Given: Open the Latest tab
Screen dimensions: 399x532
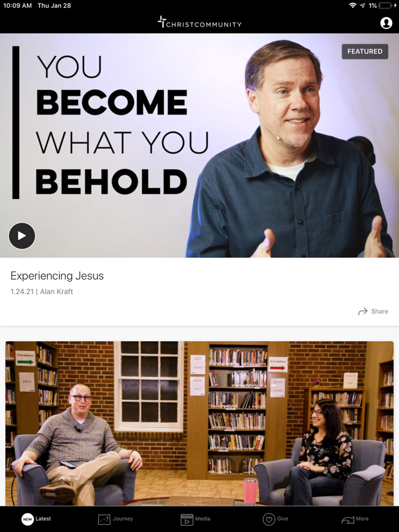Looking at the screenshot, I should click(36, 519).
